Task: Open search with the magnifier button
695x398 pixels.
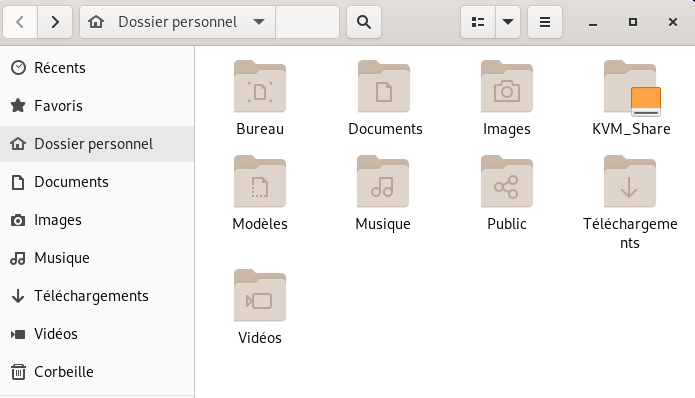Action: click(x=364, y=22)
